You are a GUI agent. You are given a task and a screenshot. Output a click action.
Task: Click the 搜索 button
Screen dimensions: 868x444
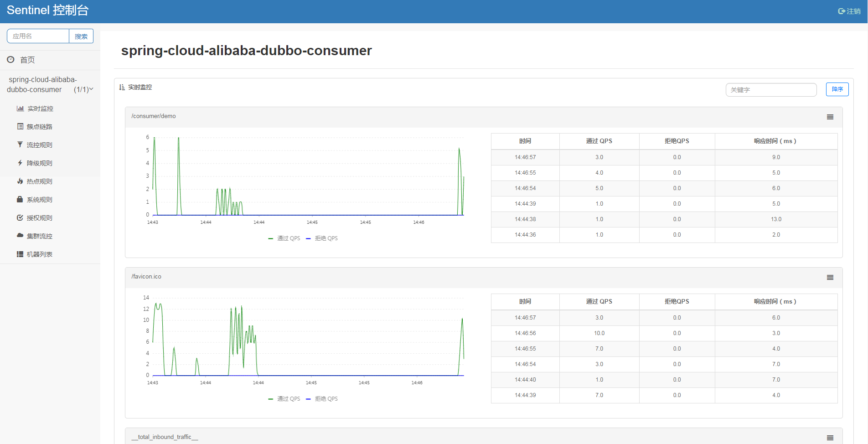[81, 36]
